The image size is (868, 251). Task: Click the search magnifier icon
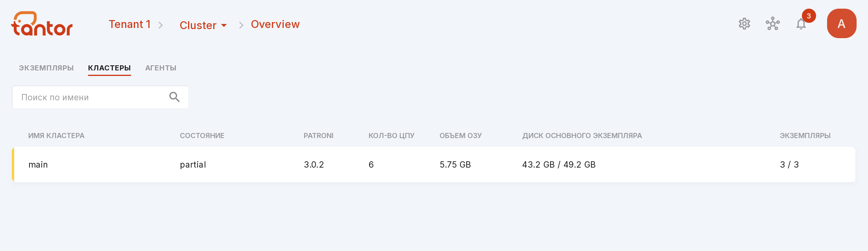click(x=174, y=97)
